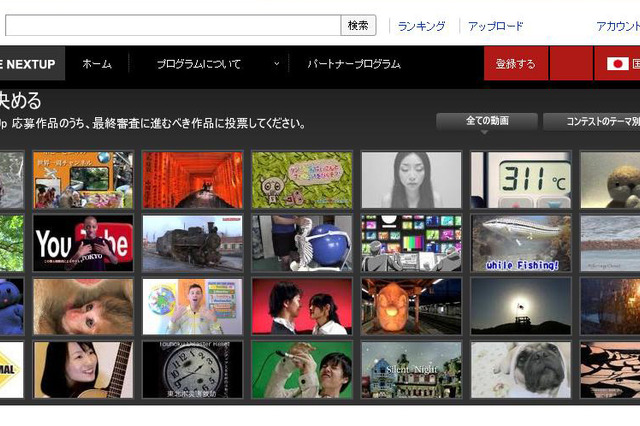Open the smiling girl with guitar video
This screenshot has width=640, height=426.
(83, 370)
